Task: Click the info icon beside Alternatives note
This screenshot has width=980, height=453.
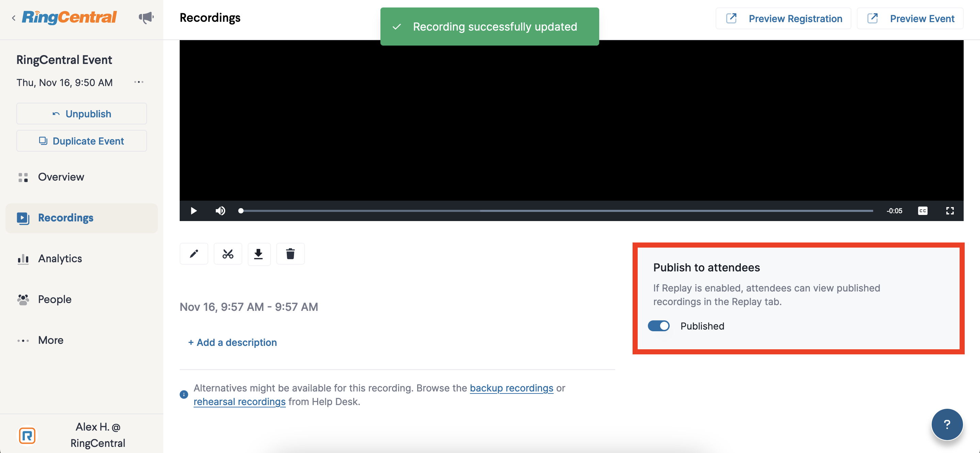Action: click(184, 395)
